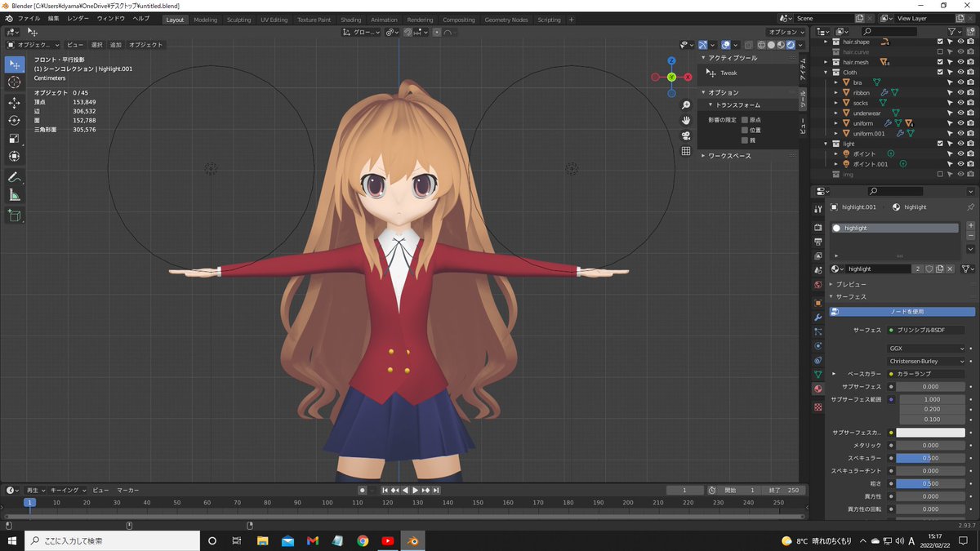Adjust the 粗さ roughness slider
Image resolution: width=980 pixels, height=551 pixels.
pos(930,483)
